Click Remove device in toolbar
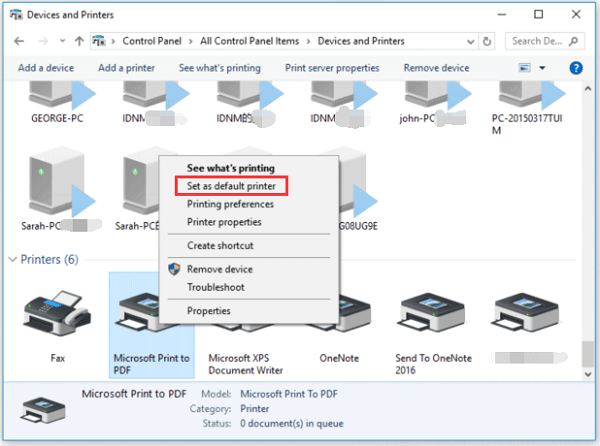This screenshot has width=600, height=446. (x=436, y=68)
